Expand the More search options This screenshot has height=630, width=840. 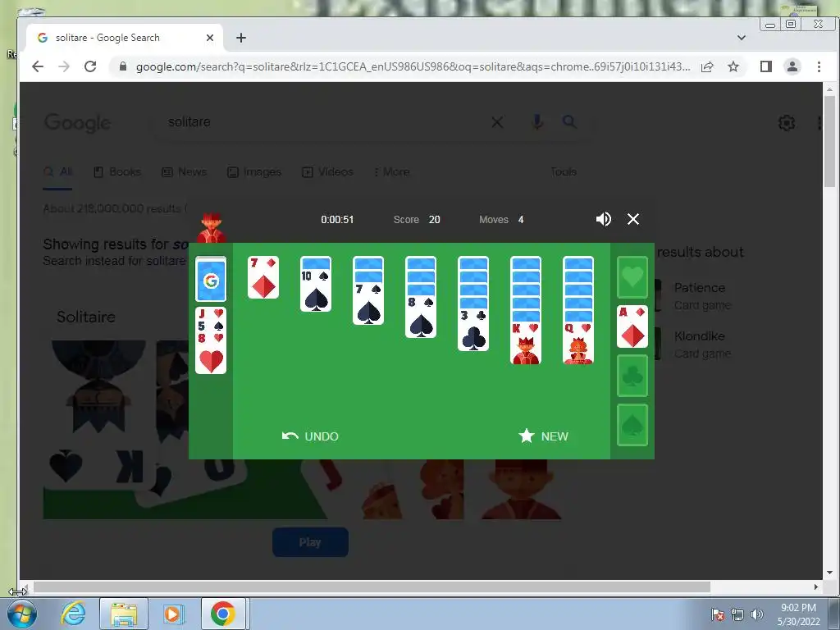(x=391, y=172)
